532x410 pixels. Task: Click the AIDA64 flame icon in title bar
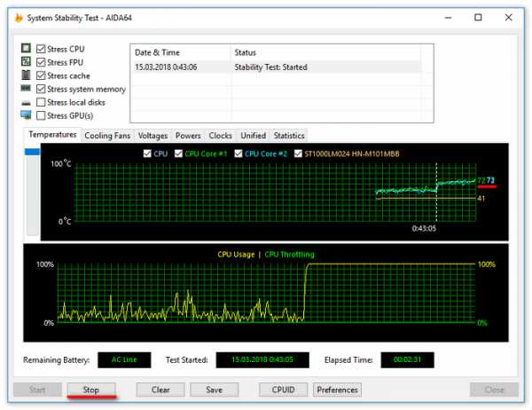(19, 18)
